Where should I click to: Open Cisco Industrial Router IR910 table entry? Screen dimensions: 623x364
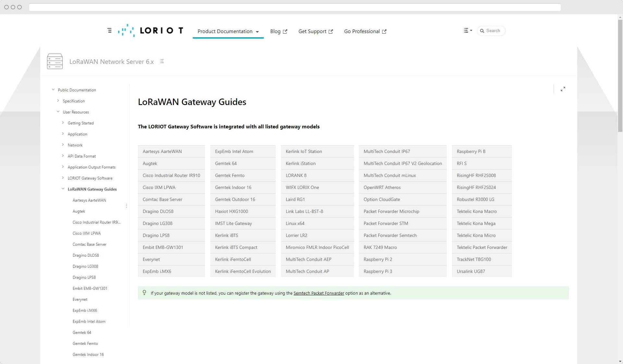click(x=171, y=175)
